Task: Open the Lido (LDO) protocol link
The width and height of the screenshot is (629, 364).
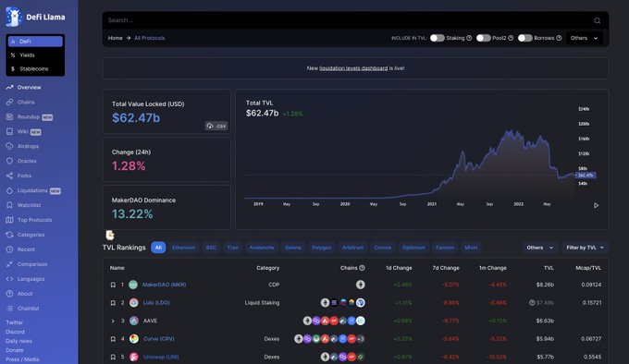Action: (156, 303)
